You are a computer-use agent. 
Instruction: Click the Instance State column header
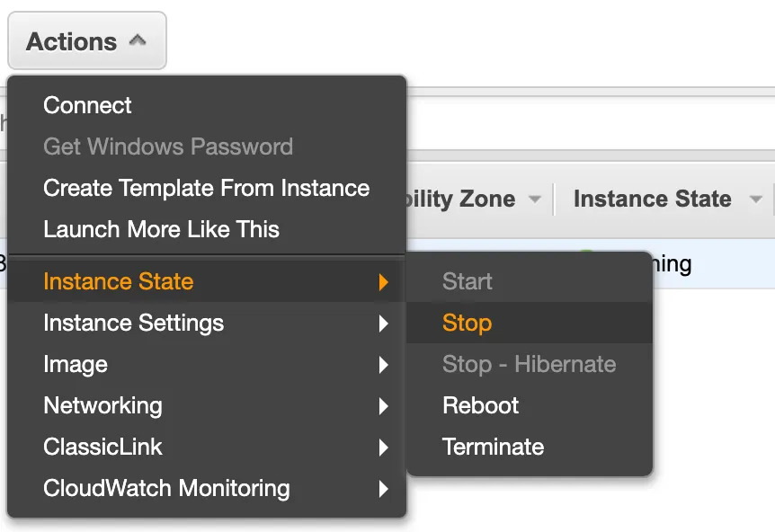click(652, 199)
